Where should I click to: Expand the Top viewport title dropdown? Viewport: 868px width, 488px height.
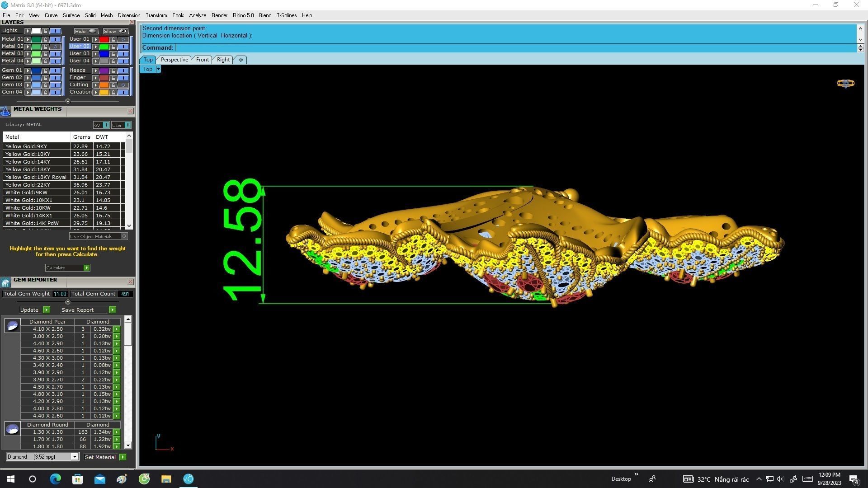coord(158,69)
